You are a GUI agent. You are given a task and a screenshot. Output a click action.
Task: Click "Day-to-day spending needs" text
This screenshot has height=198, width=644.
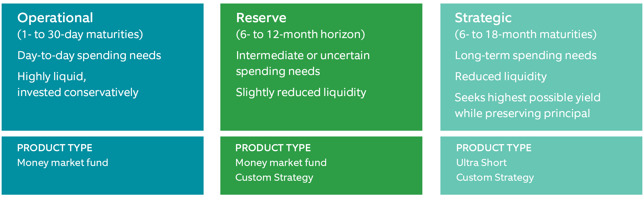click(x=89, y=56)
